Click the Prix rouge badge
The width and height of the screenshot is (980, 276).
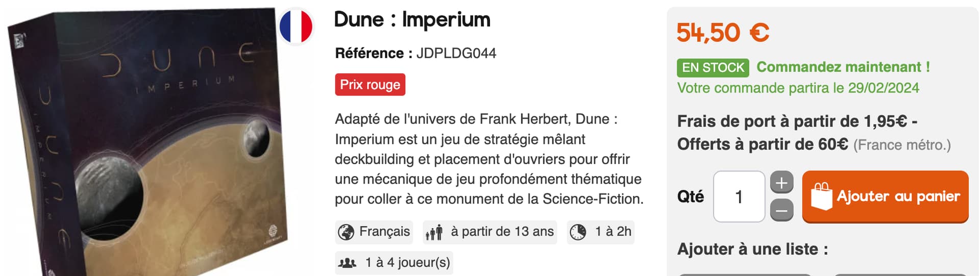(370, 85)
